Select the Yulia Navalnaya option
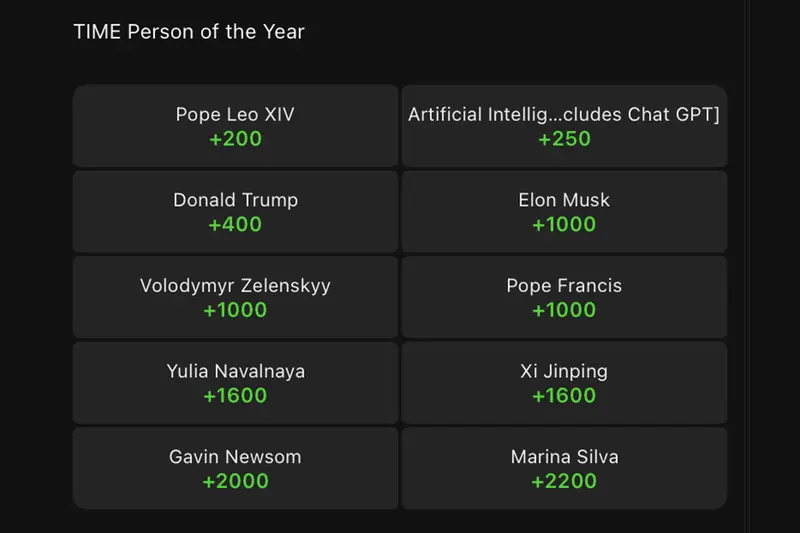 pos(235,383)
